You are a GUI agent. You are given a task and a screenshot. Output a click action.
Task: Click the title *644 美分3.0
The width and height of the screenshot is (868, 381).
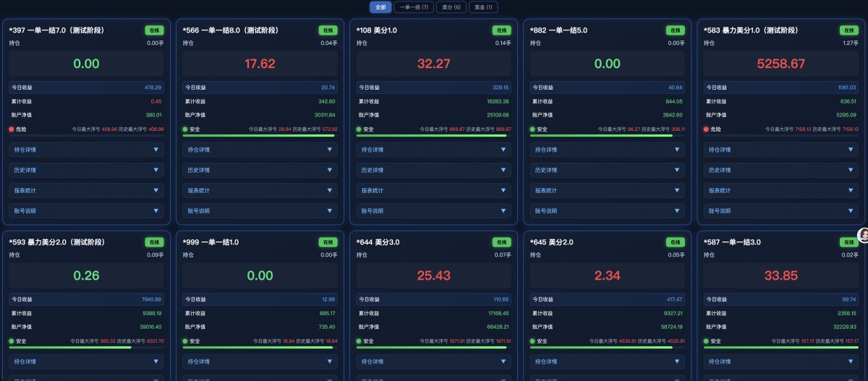click(x=377, y=242)
